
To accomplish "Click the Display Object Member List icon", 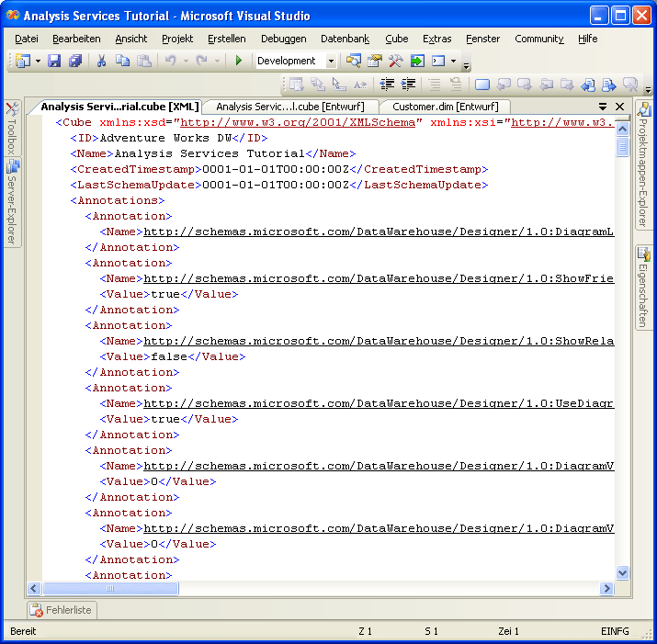I will pyautogui.click(x=296, y=85).
